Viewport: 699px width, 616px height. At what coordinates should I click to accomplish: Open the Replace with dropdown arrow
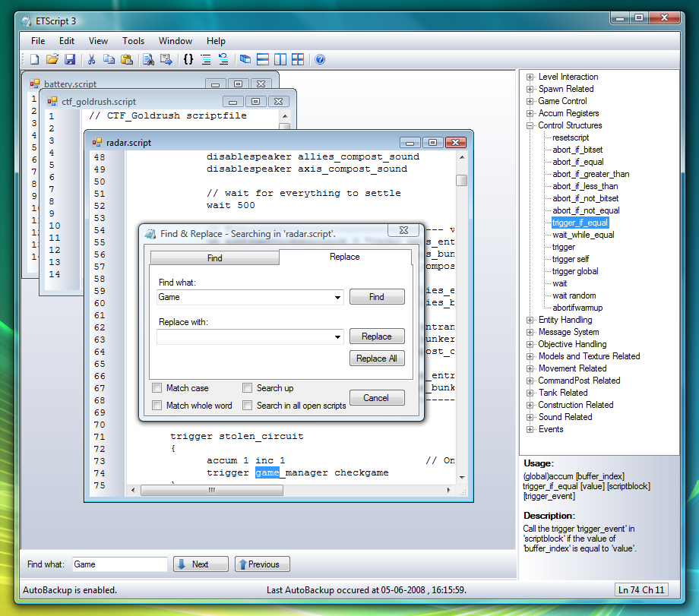[x=337, y=337]
